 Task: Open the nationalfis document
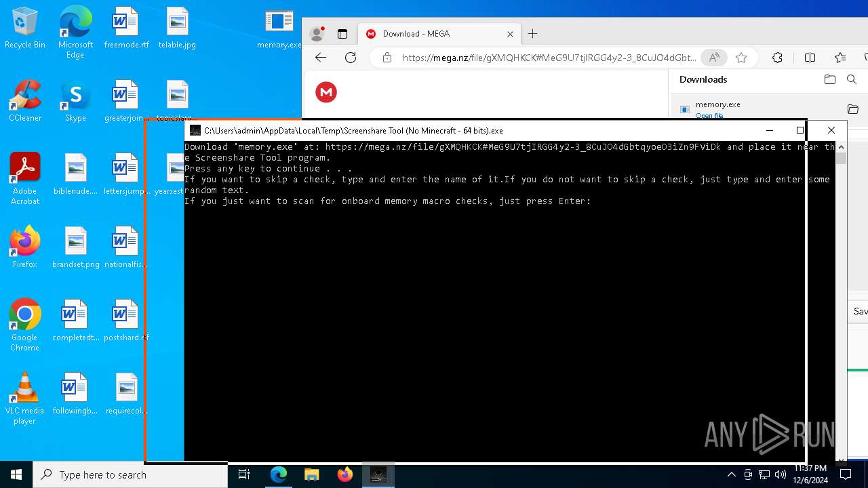tap(126, 247)
